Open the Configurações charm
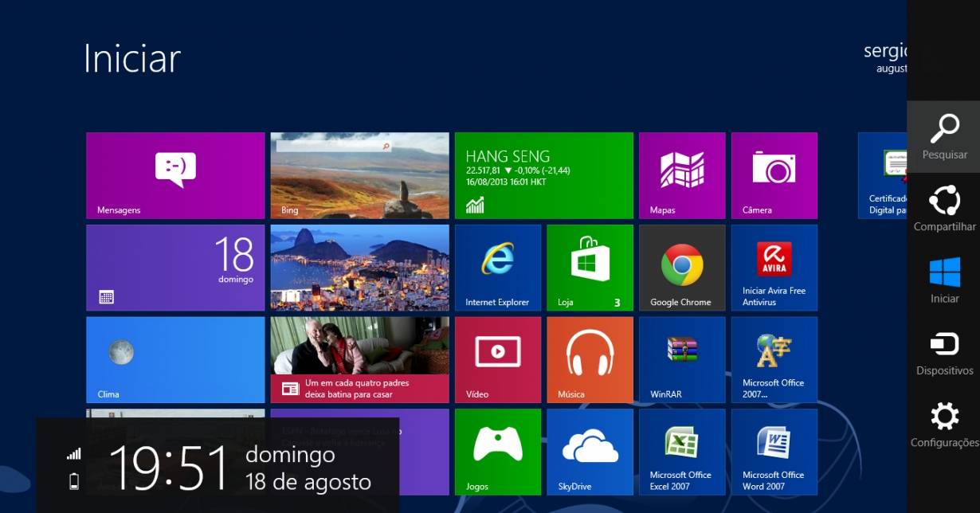The image size is (980, 513). (944, 425)
